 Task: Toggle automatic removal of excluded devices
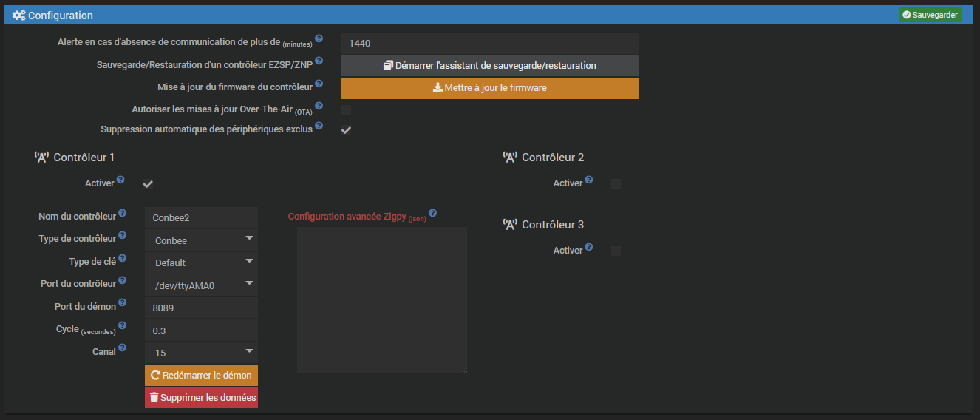pyautogui.click(x=346, y=130)
